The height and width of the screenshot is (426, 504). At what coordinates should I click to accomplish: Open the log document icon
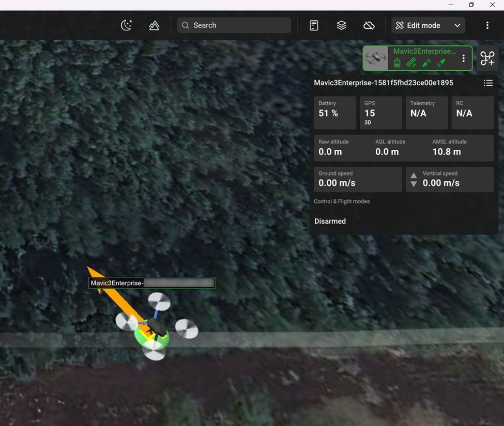(314, 25)
